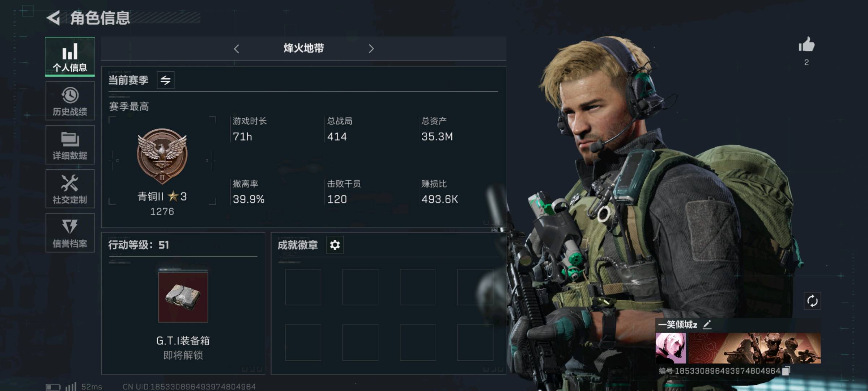This screenshot has height=391, width=868.
Task: Select the player avatar portrait
Action: pyautogui.click(x=671, y=348)
